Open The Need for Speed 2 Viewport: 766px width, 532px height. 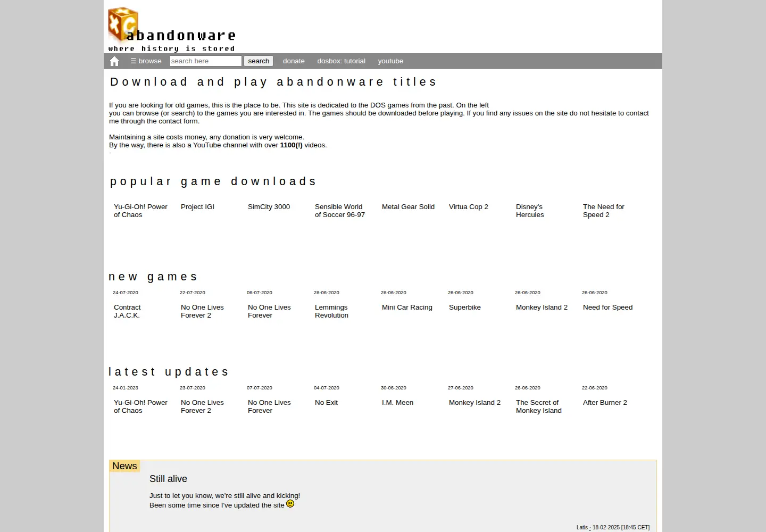(604, 211)
